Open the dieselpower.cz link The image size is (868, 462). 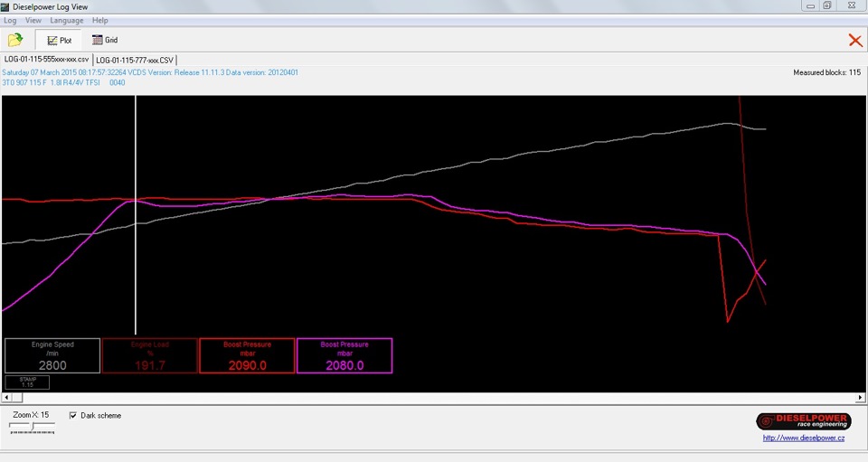(803, 438)
